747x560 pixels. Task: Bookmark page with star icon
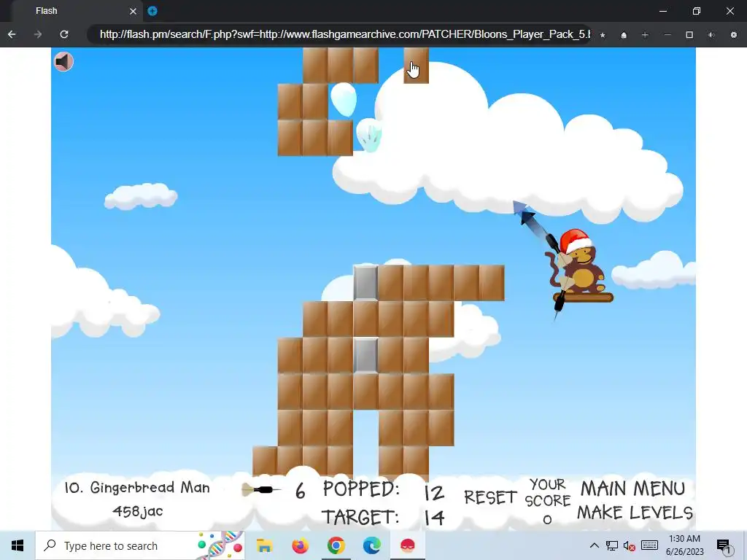(603, 35)
